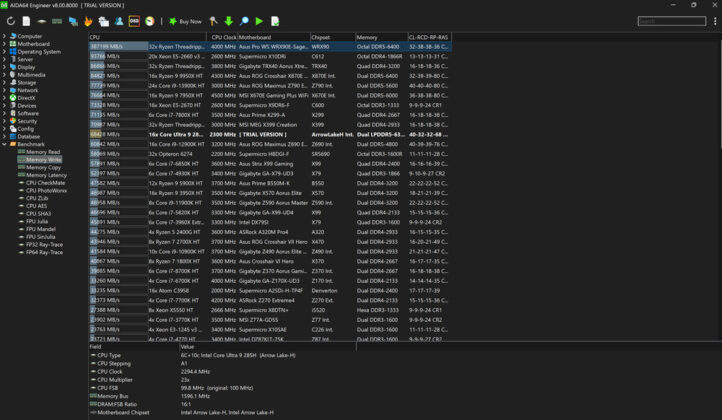
Task: Open the OSD panel toolbar icon
Action: coord(134,21)
